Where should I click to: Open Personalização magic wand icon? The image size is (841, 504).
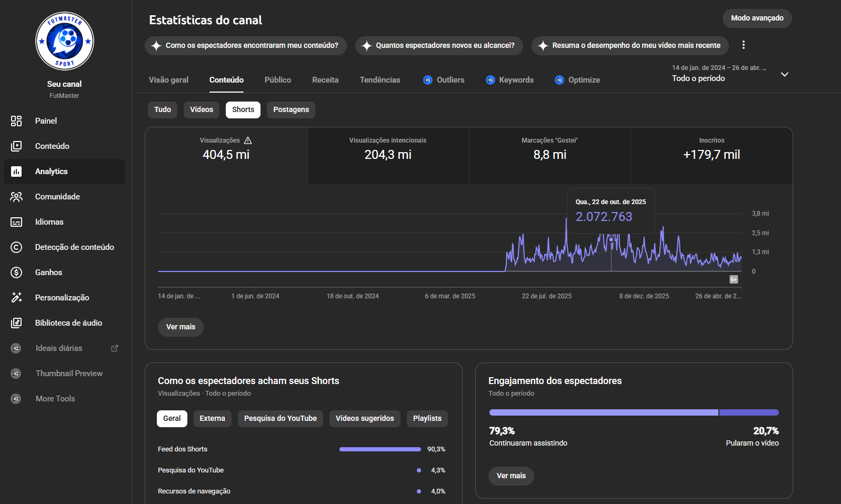pos(16,298)
